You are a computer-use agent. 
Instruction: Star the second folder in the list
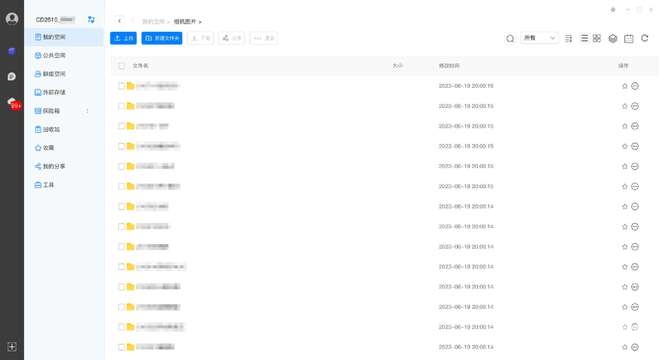click(x=625, y=106)
